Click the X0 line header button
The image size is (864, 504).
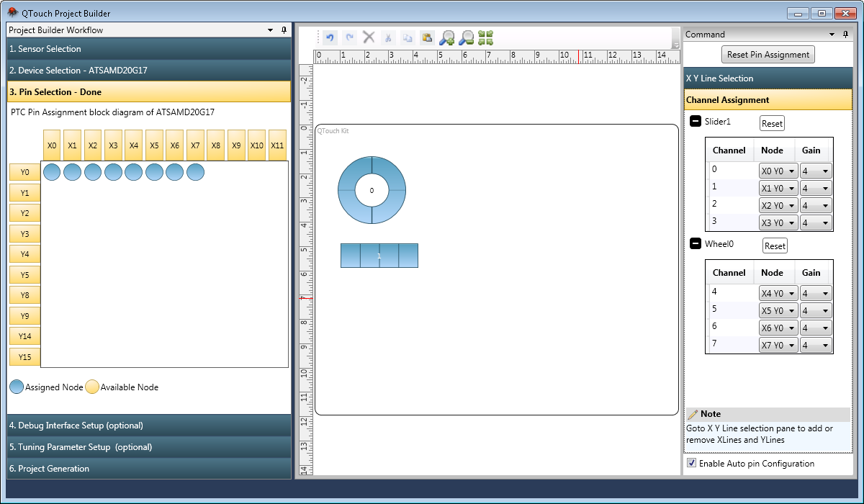pos(52,145)
